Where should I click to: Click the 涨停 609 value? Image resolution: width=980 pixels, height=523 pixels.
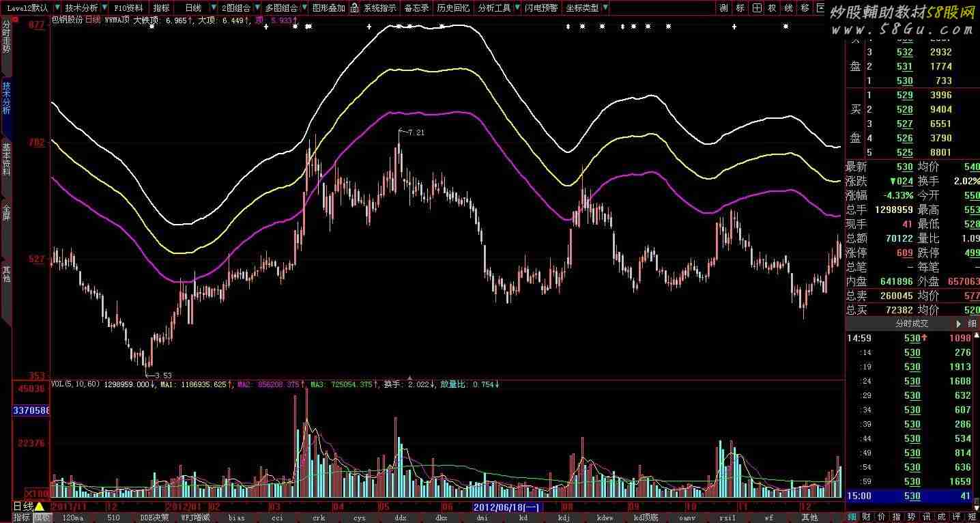[905, 253]
